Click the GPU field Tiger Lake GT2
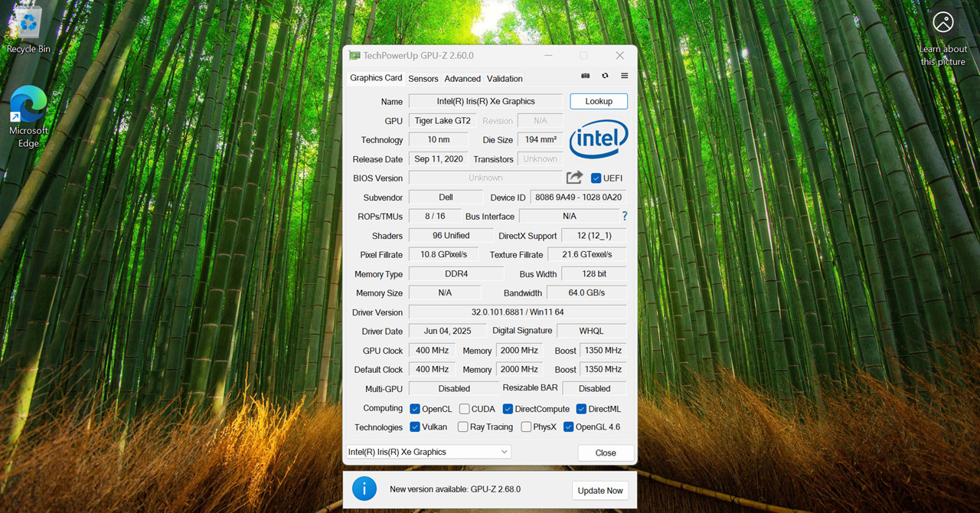Viewport: 980px width, 513px height. [x=443, y=121]
